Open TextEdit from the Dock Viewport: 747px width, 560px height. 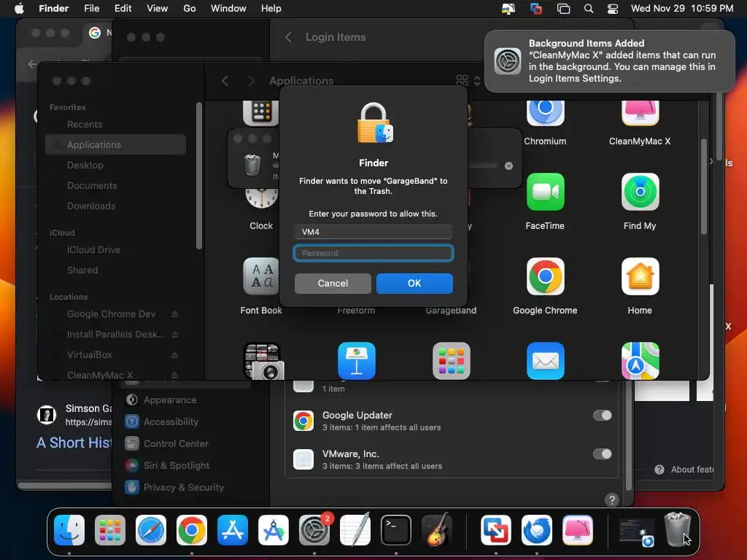point(355,530)
